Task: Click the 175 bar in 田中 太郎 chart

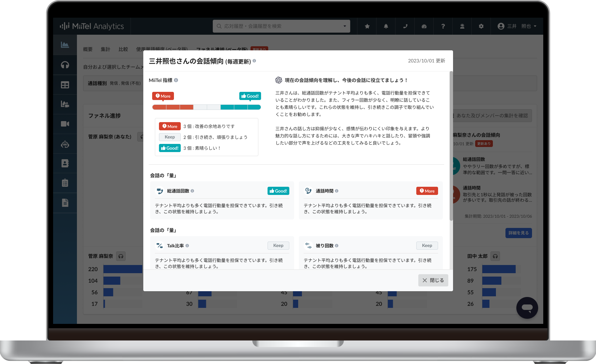Action: (499, 269)
